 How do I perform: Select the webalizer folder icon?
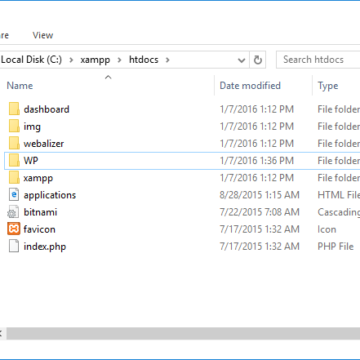pyautogui.click(x=14, y=144)
